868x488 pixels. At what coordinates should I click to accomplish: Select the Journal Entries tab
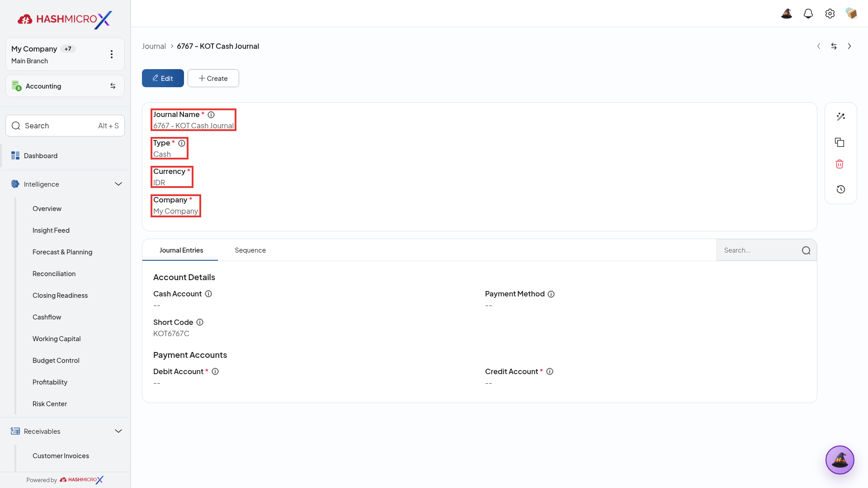[181, 250]
